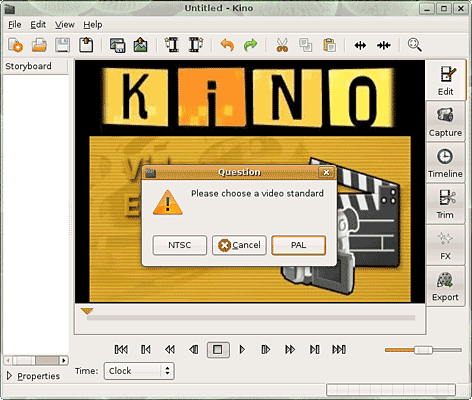The image size is (472, 400).
Task: Open the Edit menu
Action: [x=38, y=25]
